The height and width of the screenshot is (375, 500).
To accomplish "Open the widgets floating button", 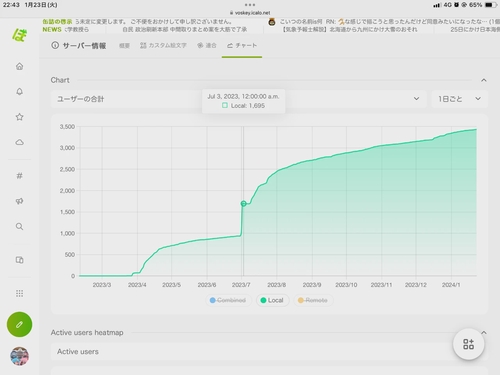I will click(x=468, y=344).
